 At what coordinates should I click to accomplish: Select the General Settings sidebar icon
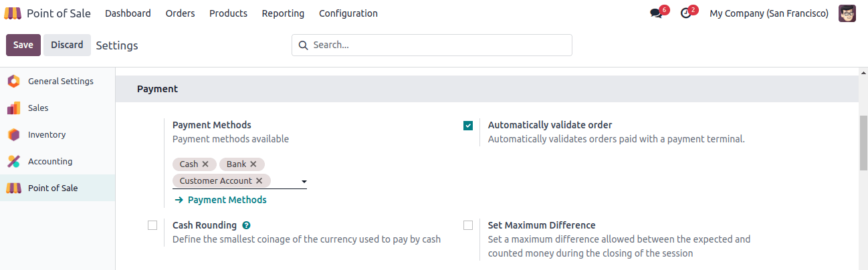(x=13, y=81)
